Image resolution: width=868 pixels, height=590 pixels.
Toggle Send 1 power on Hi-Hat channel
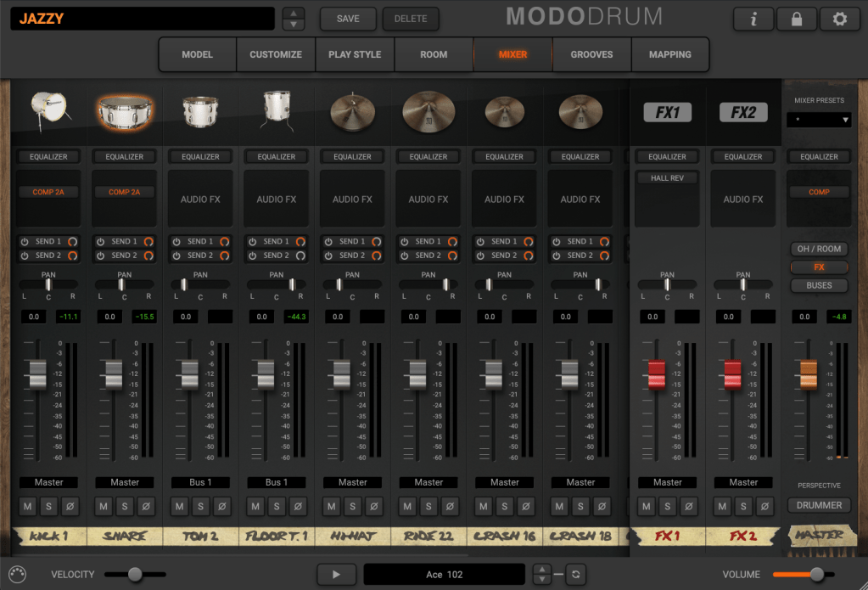(328, 242)
